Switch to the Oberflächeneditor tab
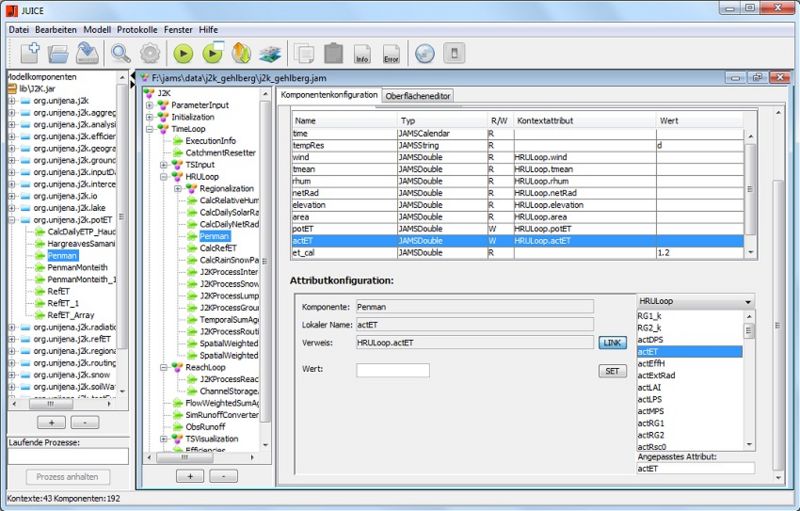Image resolution: width=800 pixels, height=511 pixels. [419, 96]
